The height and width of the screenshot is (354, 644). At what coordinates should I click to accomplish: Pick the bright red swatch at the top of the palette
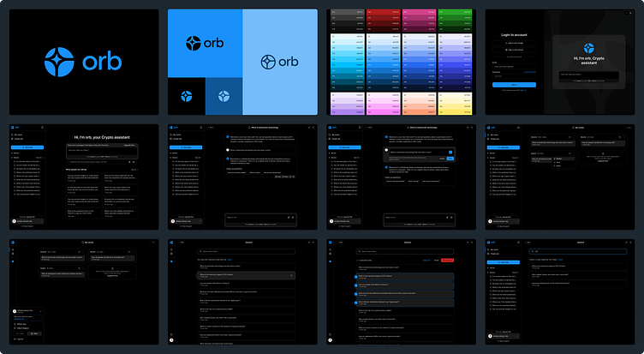[383, 12]
